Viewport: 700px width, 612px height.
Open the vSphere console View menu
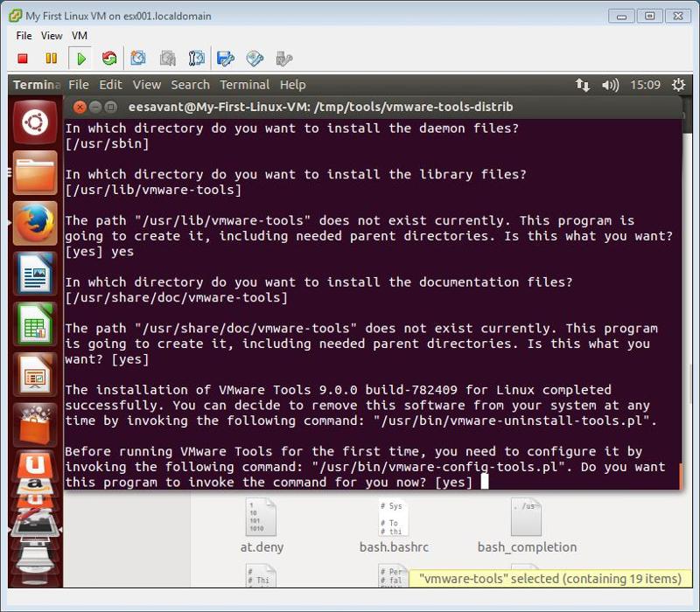pos(52,36)
